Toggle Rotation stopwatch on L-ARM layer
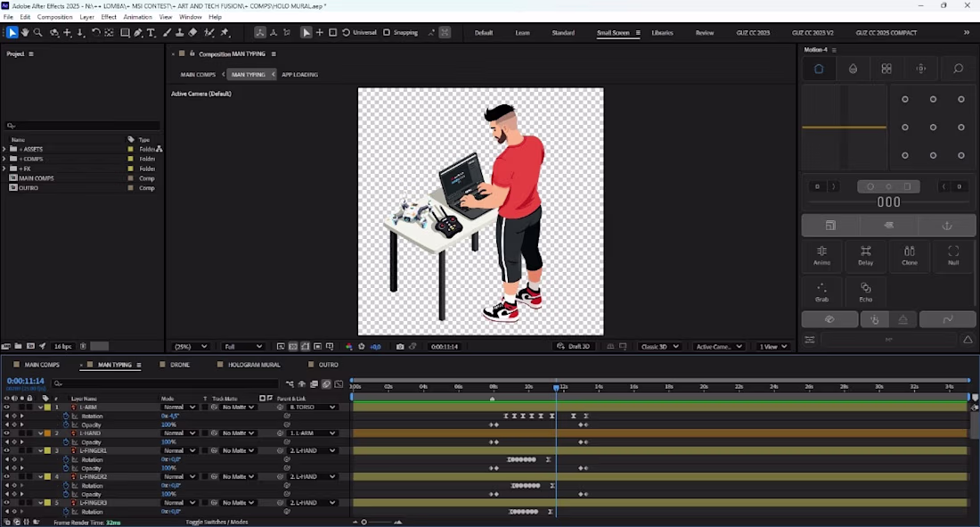Screen dimensions: 980x527 pos(66,416)
